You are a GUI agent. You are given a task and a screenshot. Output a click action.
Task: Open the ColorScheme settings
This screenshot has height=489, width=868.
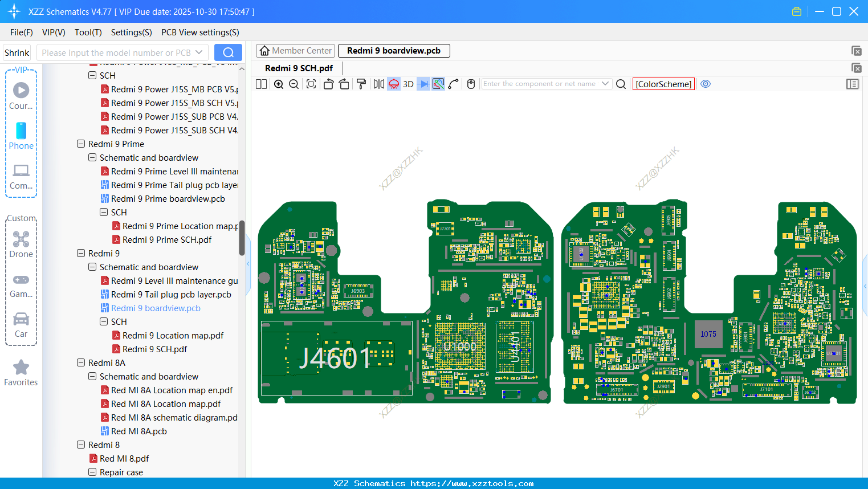pyautogui.click(x=663, y=84)
